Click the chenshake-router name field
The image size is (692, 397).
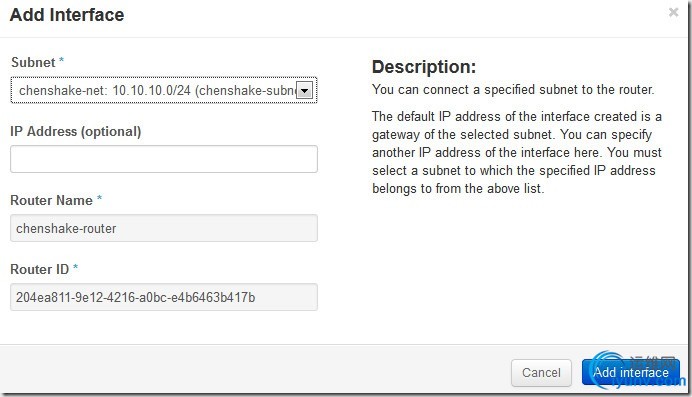[x=164, y=228]
